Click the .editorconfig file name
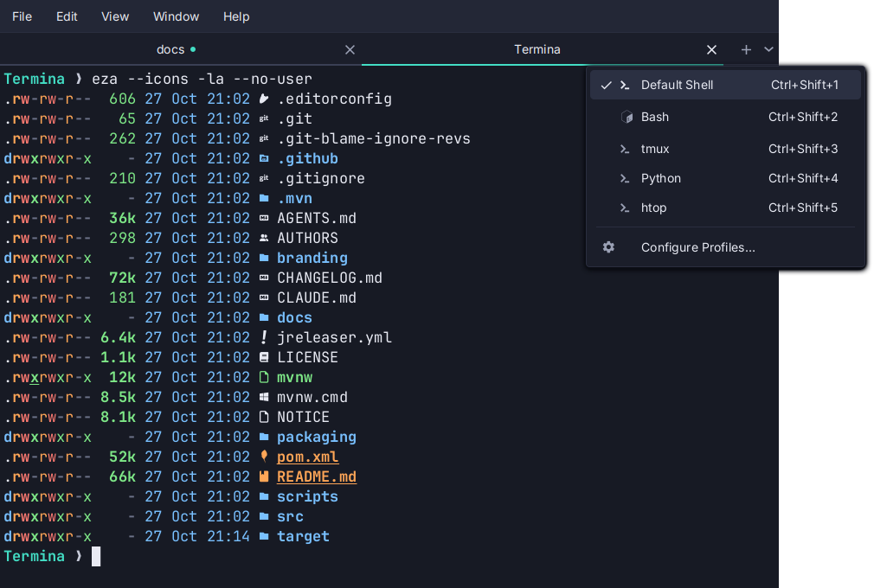This screenshot has height=588, width=874. click(334, 99)
